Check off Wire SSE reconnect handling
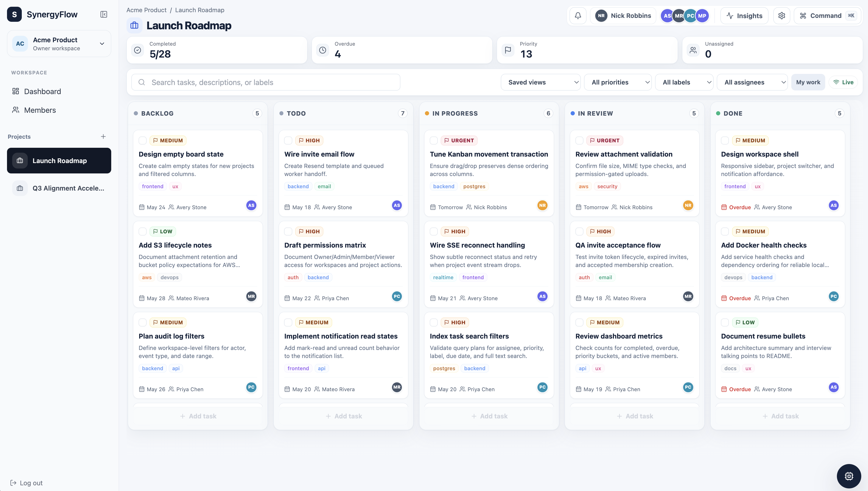The image size is (868, 491). pyautogui.click(x=434, y=232)
